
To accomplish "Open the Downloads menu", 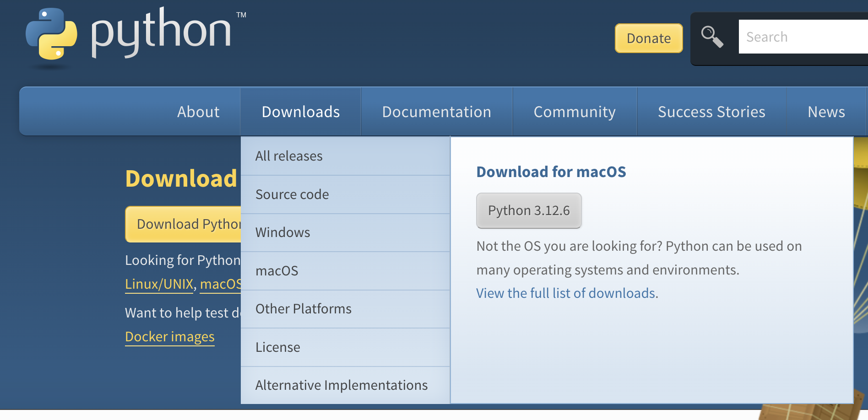I will tap(301, 112).
